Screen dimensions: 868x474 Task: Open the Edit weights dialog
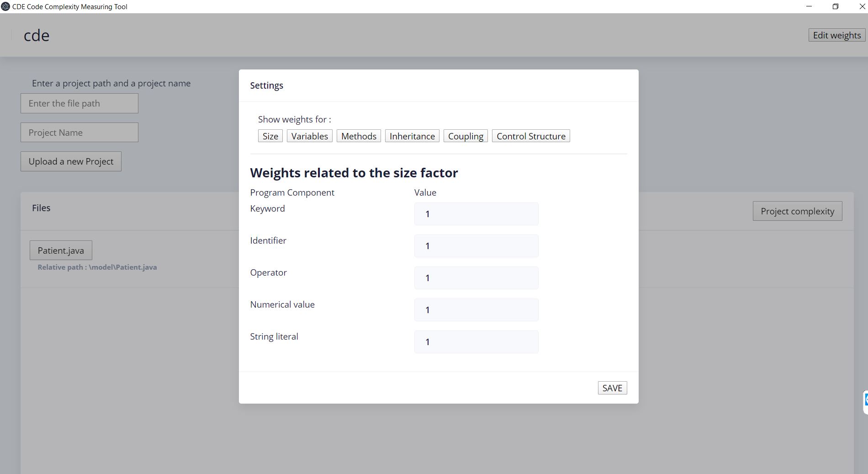(x=836, y=35)
